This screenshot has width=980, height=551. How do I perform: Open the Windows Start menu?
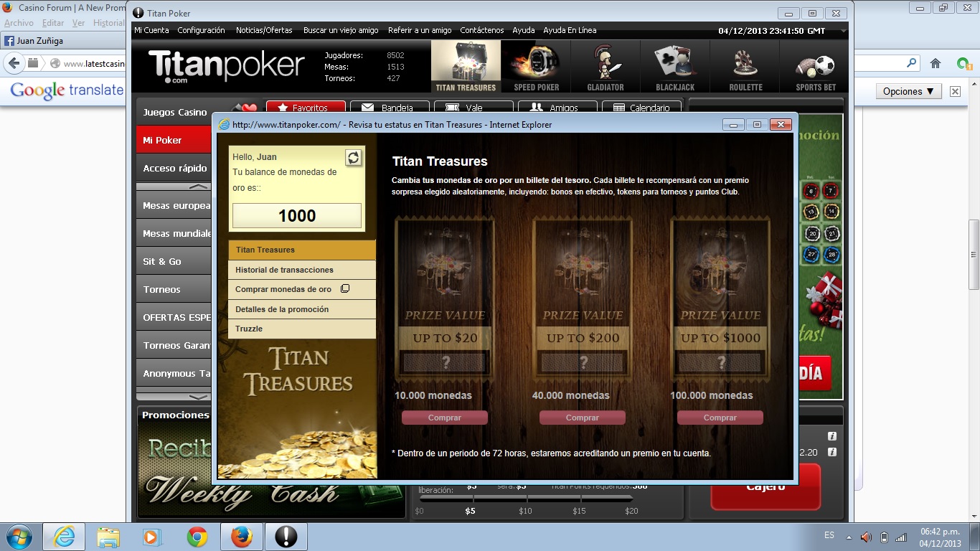click(18, 537)
